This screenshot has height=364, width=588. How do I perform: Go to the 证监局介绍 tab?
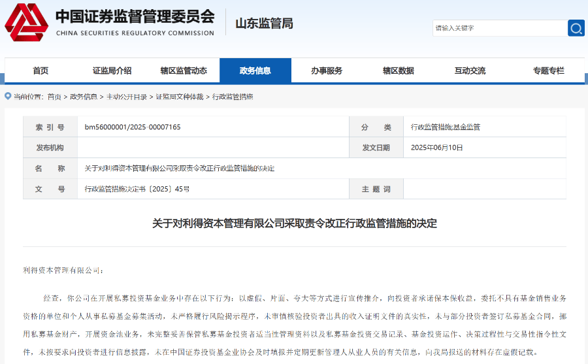click(x=112, y=71)
